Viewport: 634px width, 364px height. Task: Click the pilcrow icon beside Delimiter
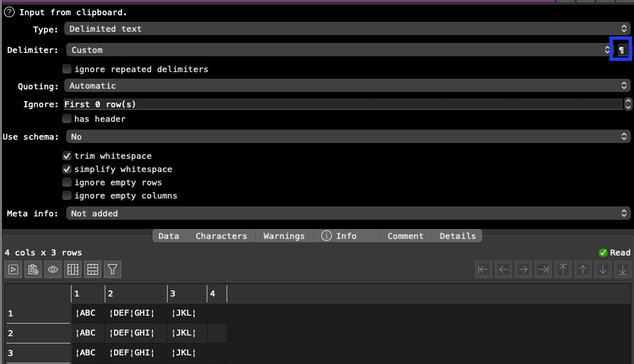coord(621,50)
